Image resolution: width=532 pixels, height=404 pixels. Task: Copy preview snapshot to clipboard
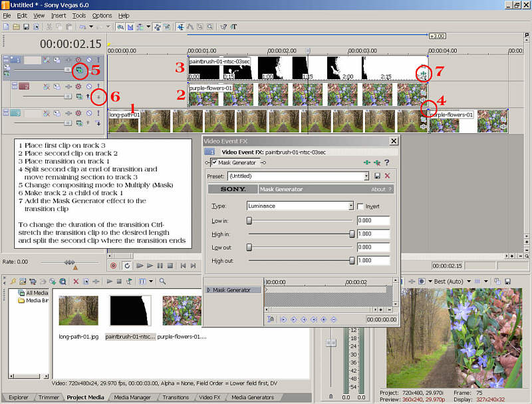point(497,282)
